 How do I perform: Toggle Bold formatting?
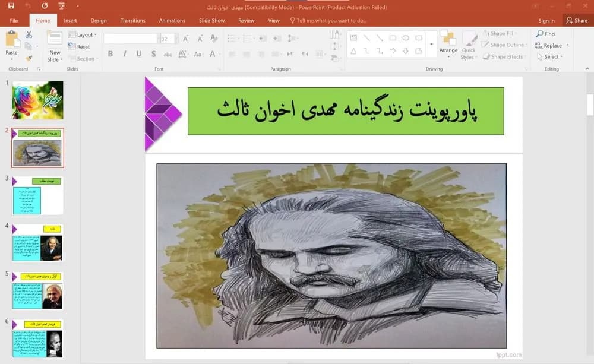click(x=110, y=54)
